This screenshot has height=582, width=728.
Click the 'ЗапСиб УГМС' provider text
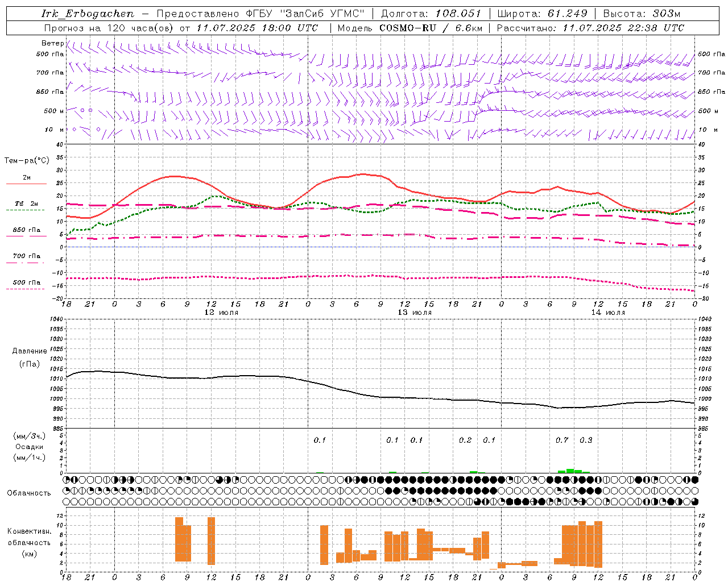322,14
